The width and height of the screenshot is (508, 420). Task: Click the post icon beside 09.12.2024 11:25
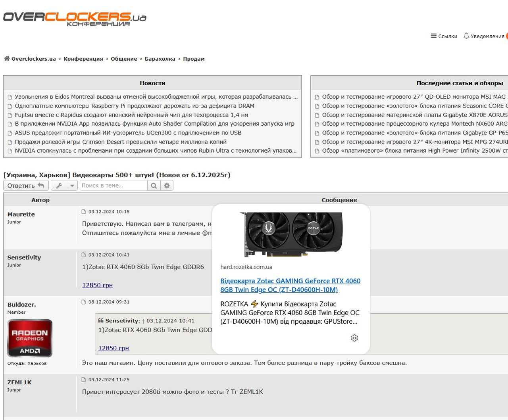click(84, 380)
